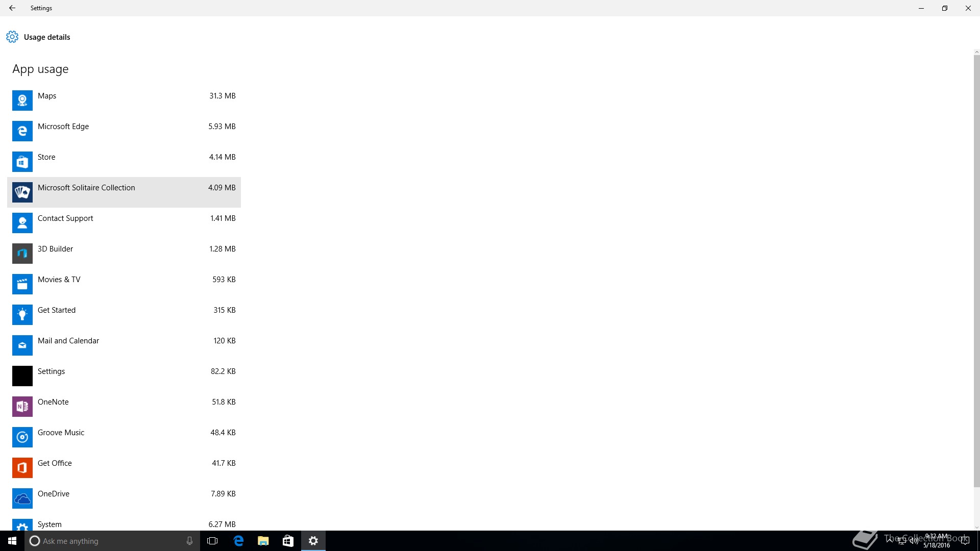
Task: Select Microsoft Solitaire Collection label
Action: pyautogui.click(x=86, y=188)
